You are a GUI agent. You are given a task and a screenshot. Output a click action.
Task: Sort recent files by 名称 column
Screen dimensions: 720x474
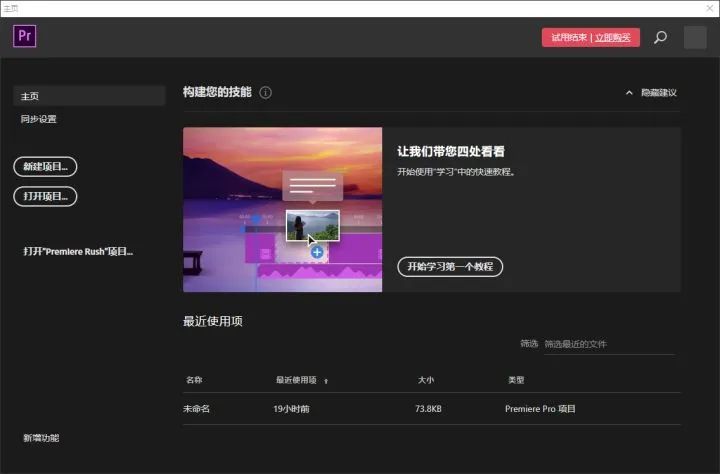click(x=194, y=380)
